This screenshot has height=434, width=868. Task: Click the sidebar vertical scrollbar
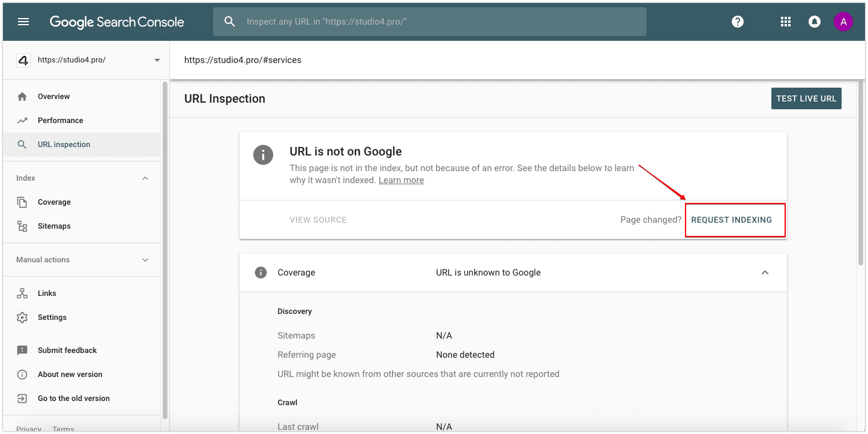tap(165, 250)
